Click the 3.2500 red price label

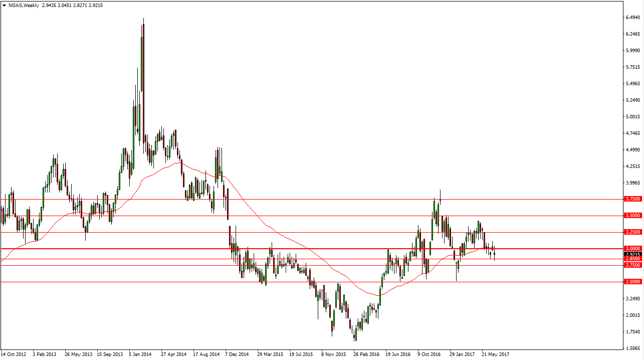[633, 232]
